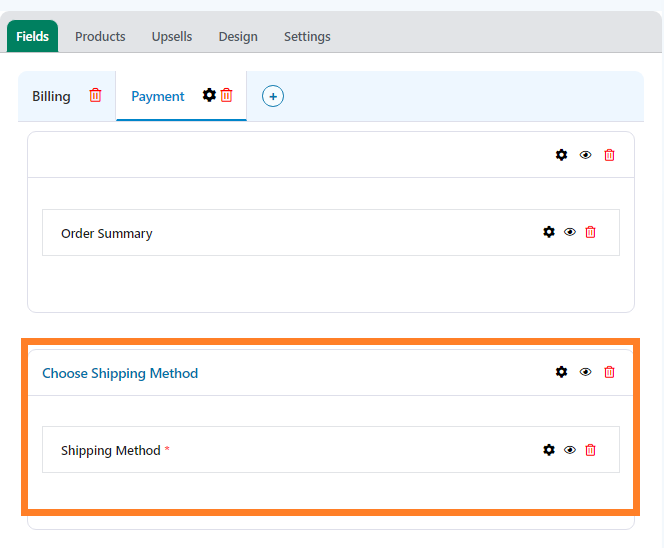This screenshot has height=548, width=664.
Task: Open the Upsells tab
Action: click(172, 36)
